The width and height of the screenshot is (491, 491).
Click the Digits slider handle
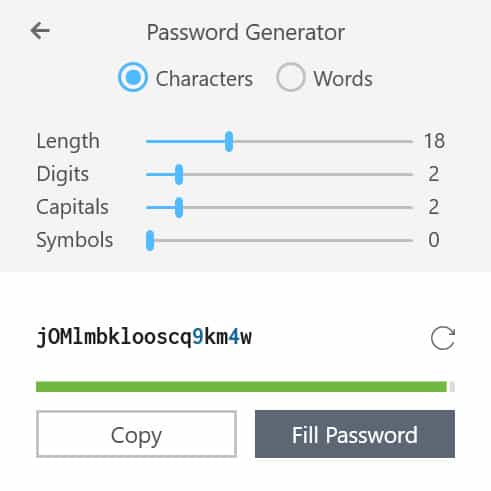pyautogui.click(x=179, y=174)
